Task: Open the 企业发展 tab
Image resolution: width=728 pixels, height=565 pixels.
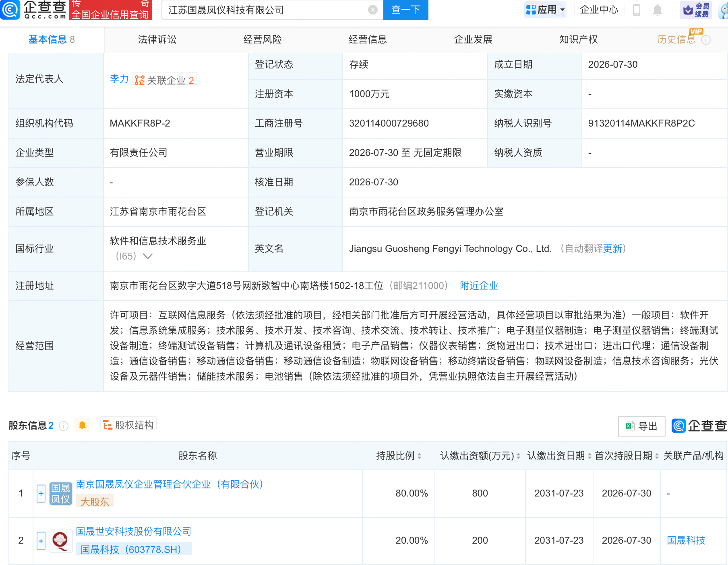Action: point(473,39)
